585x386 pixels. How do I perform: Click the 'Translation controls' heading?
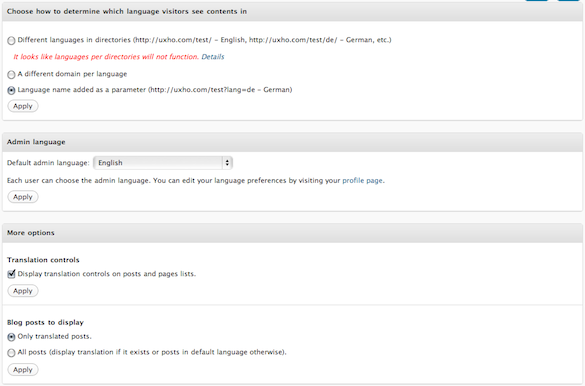[43, 260]
